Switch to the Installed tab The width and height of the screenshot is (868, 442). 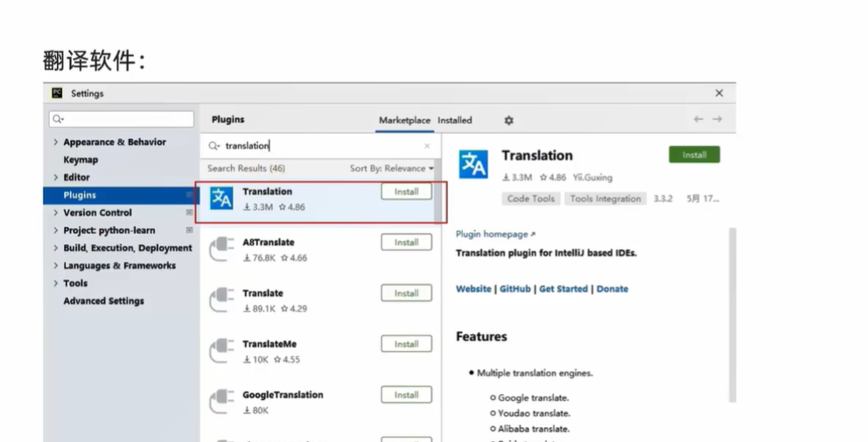point(454,120)
